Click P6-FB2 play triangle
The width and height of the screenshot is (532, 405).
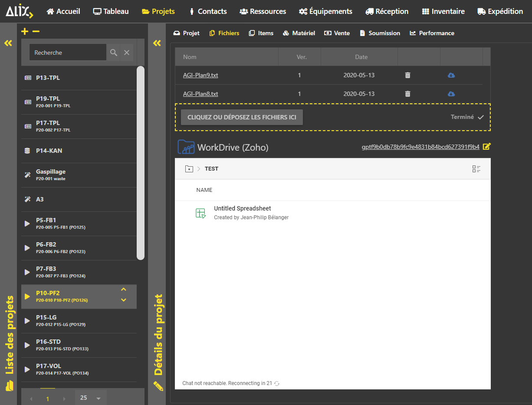[27, 248]
